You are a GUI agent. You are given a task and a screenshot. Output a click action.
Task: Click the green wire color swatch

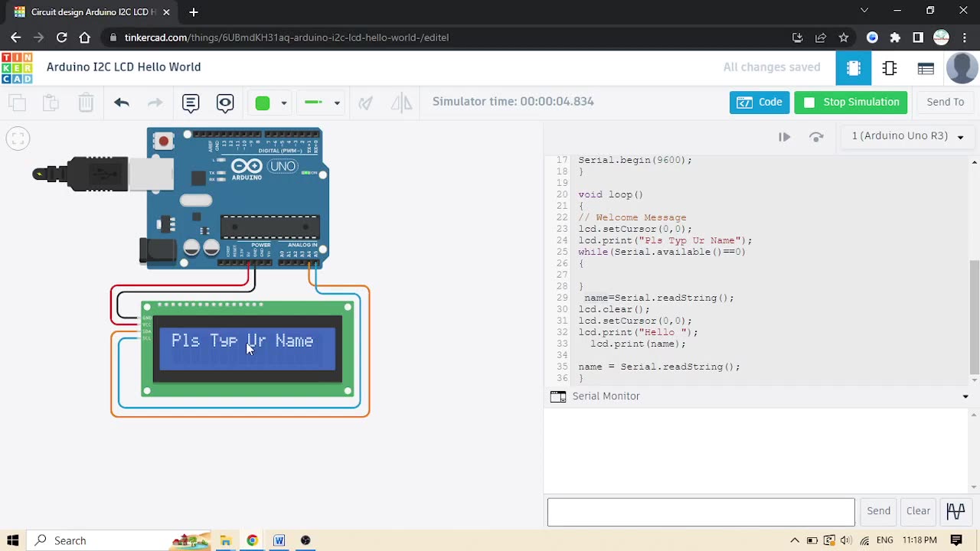tap(263, 103)
